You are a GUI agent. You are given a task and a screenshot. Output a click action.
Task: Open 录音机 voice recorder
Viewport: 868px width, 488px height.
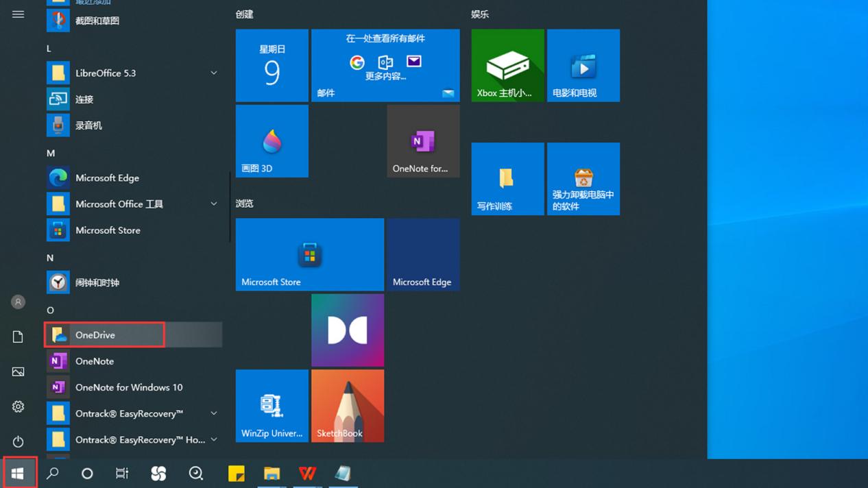coord(134,125)
